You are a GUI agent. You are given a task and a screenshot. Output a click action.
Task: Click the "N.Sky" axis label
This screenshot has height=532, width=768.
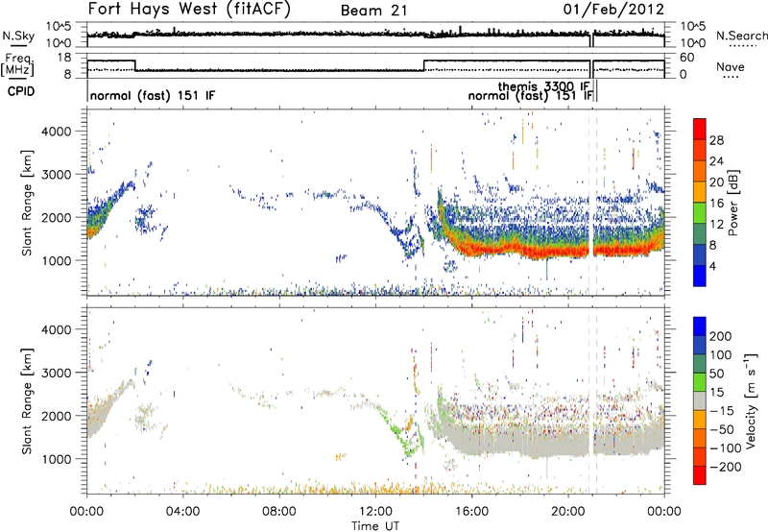18,36
